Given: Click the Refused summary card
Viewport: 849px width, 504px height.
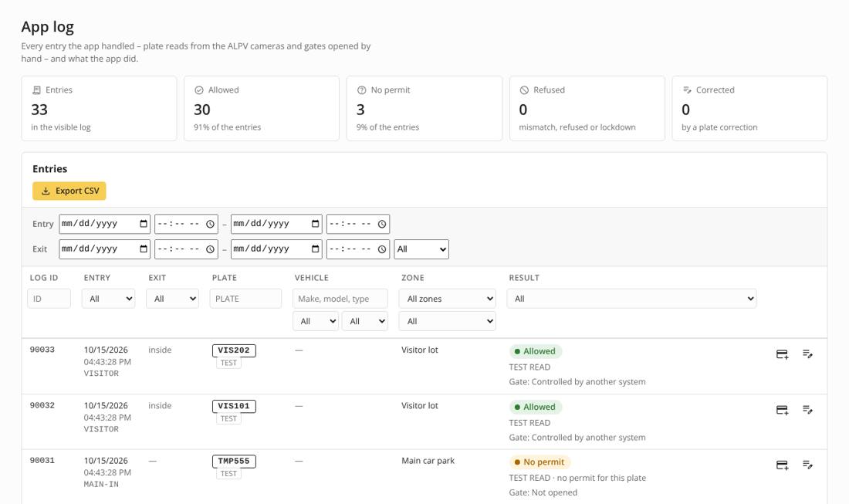Looking at the screenshot, I should pos(587,108).
